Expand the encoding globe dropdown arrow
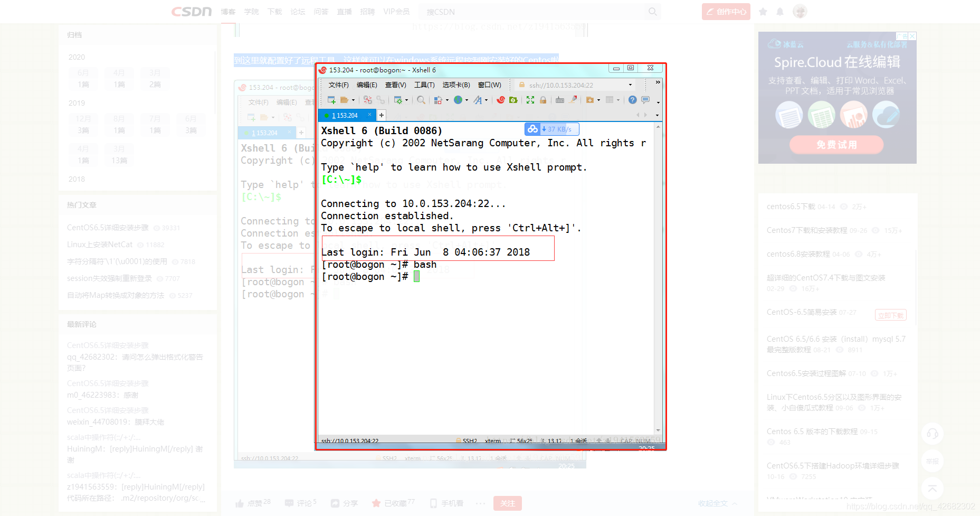The image size is (980, 516). (467, 100)
